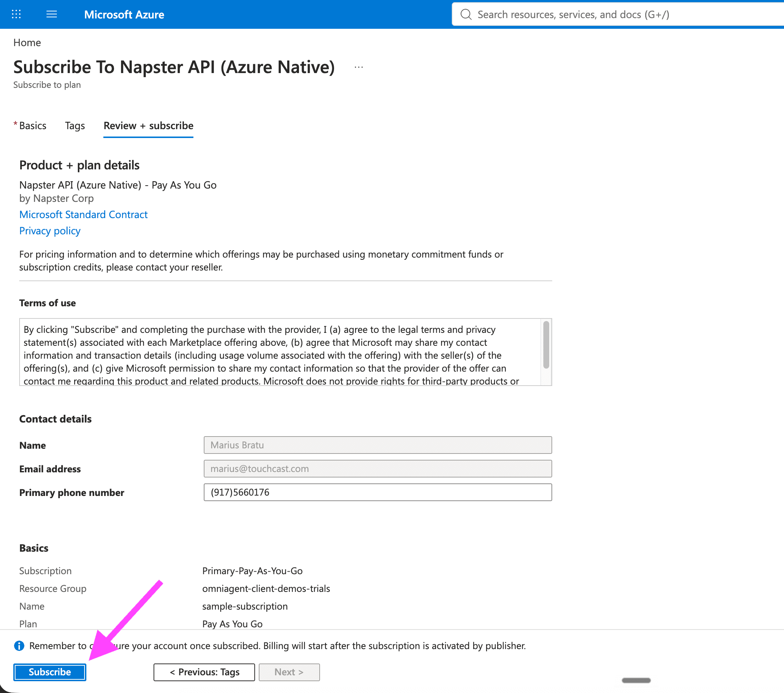
Task: Switch to the Tags tab
Action: [75, 126]
